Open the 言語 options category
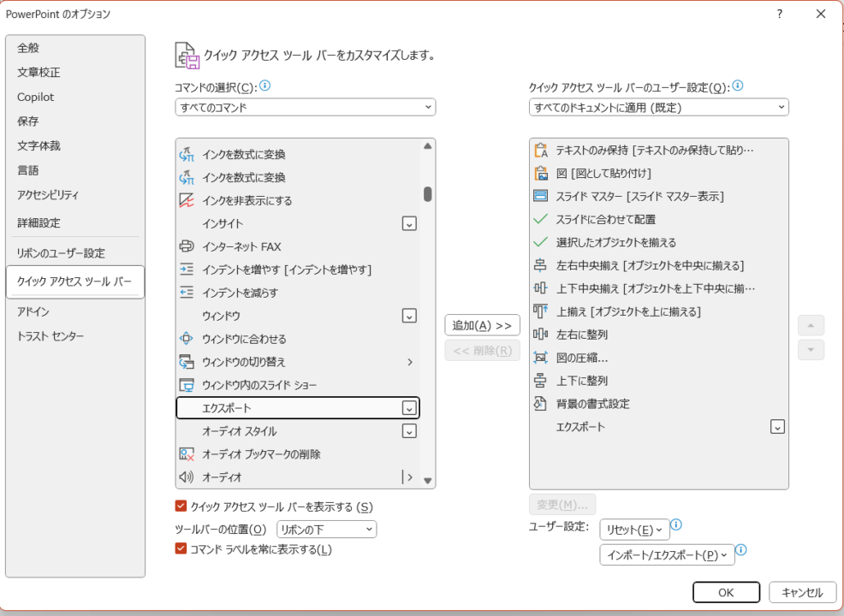 75,170
